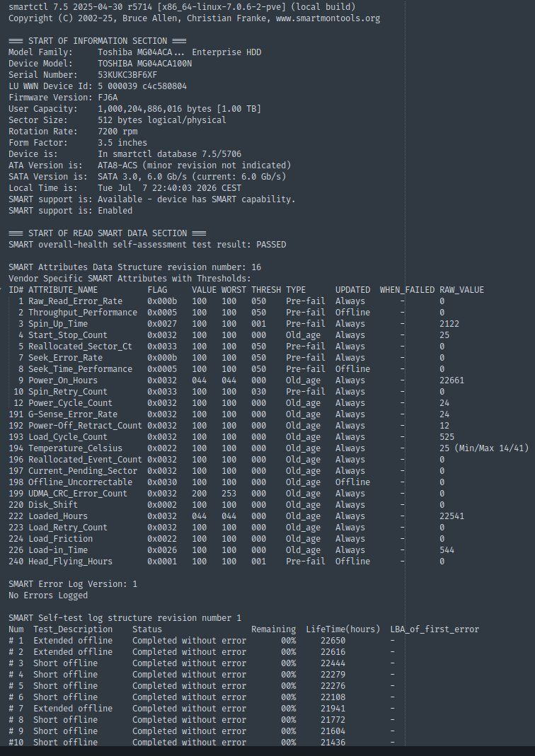This screenshot has height=756, width=535.
Task: Click the Temperature_Celsius attribute name
Action: pos(75,448)
